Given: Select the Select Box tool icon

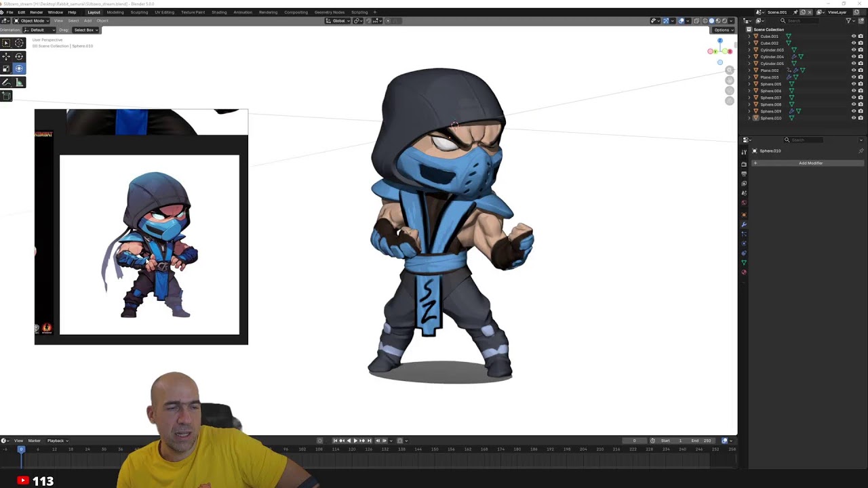Looking at the screenshot, I should (x=6, y=43).
